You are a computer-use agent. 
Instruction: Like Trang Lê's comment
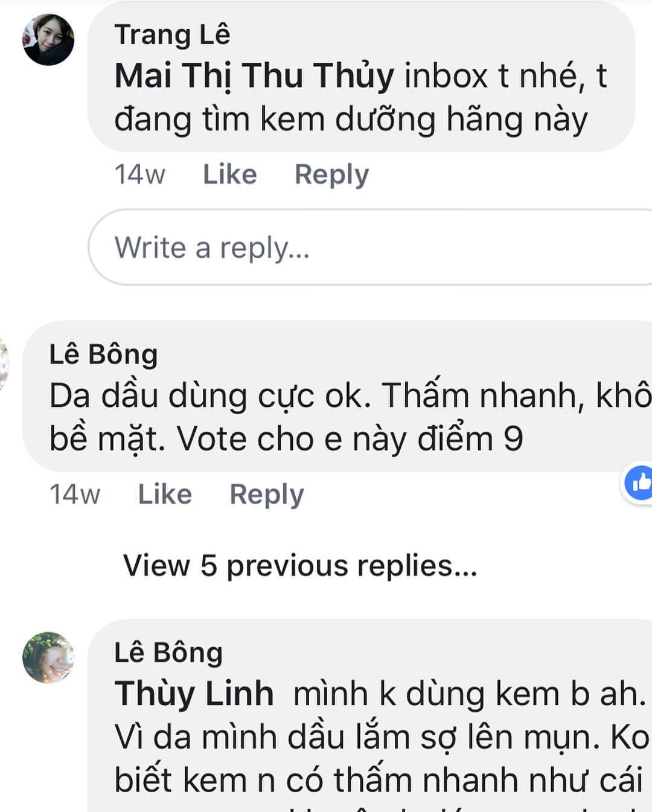tap(229, 174)
